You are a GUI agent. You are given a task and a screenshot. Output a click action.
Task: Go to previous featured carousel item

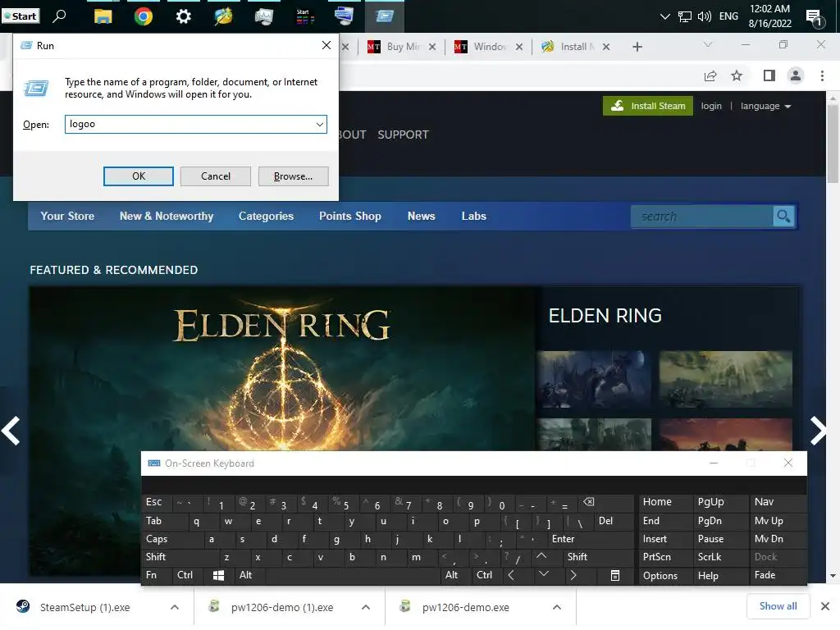coord(11,431)
